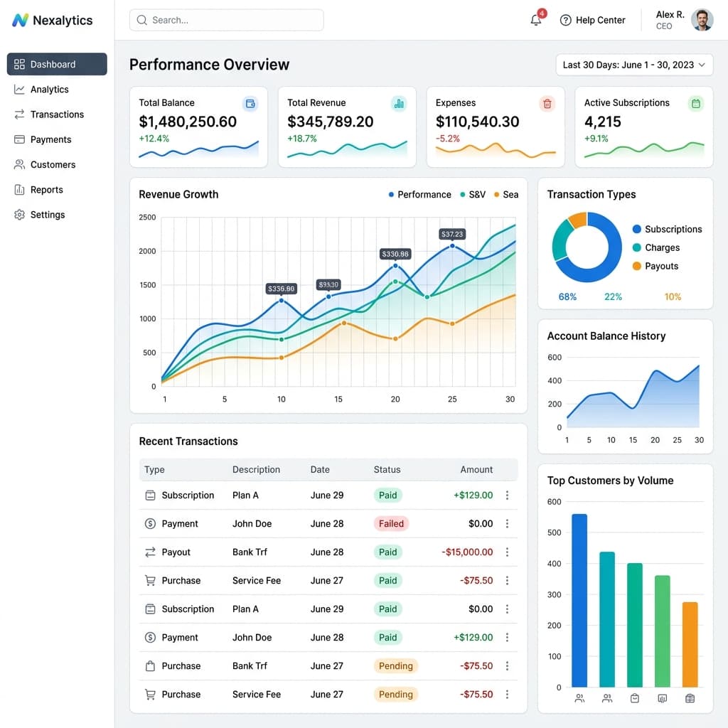Click the $1,480,250.60 total balance value
Image resolution: width=728 pixels, height=728 pixels.
[188, 122]
